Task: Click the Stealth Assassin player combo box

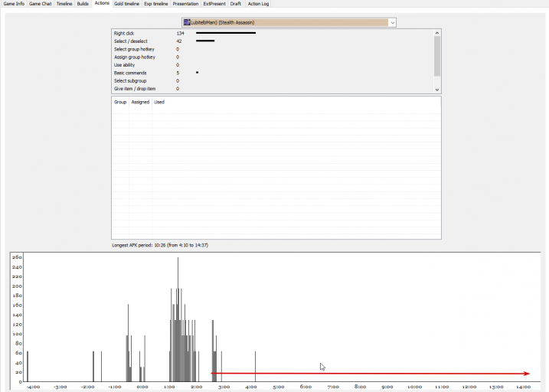Action: [x=289, y=22]
